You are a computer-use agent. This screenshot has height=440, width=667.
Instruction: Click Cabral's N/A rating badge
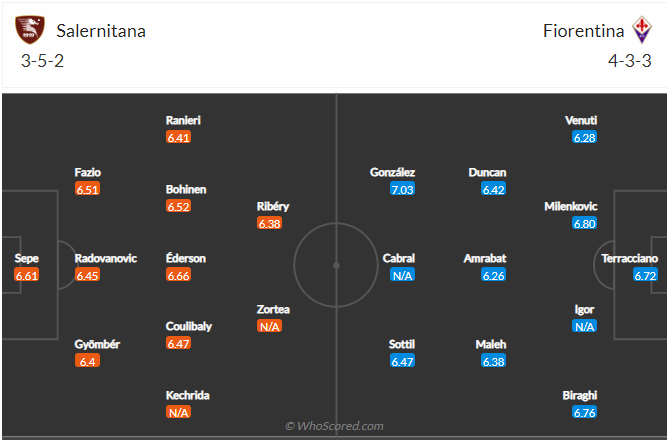[x=402, y=275]
